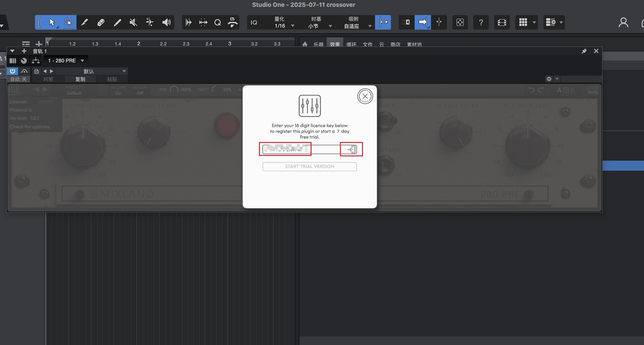Click the channel editor bars icon
This screenshot has width=644, height=345.
[x=13, y=61]
